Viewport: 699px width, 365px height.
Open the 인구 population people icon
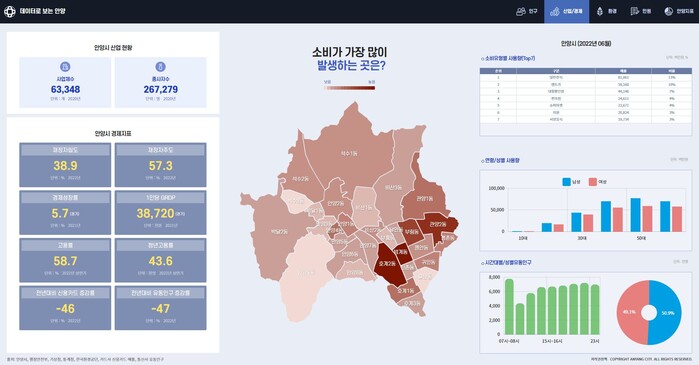521,11
